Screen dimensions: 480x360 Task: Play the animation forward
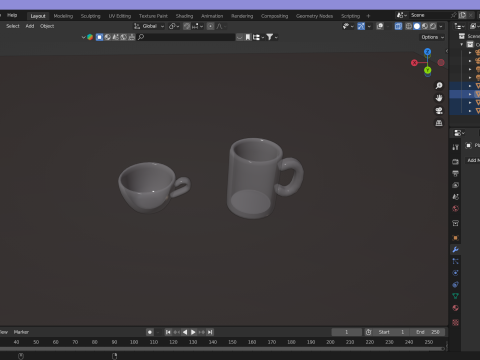[x=193, y=332]
